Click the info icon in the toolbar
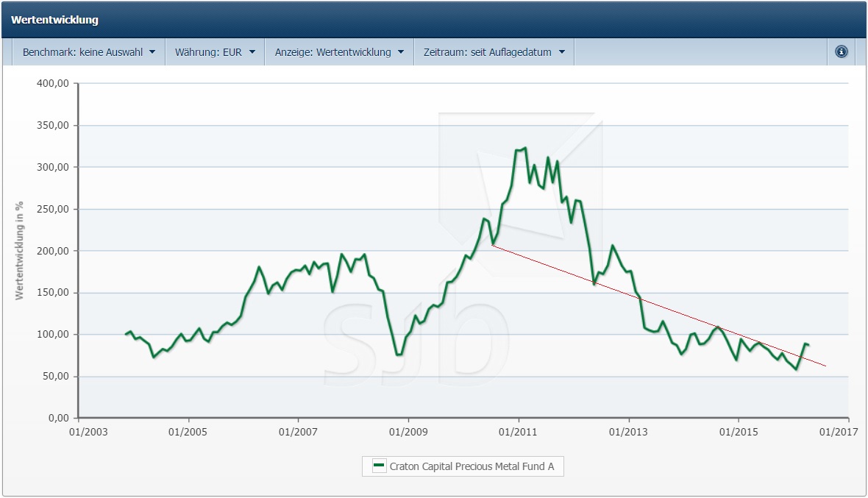Viewport: 868px width, 498px height. pyautogui.click(x=842, y=51)
